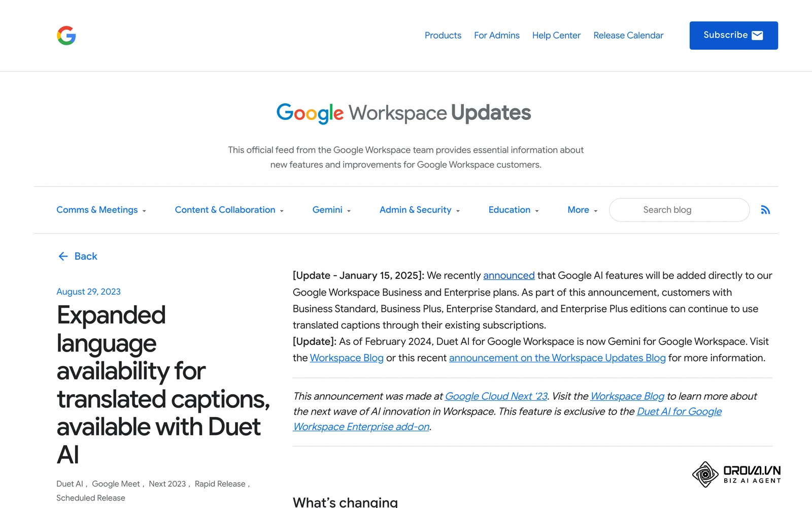Click the Google G logo
This screenshot has width=812, height=508.
coord(66,36)
